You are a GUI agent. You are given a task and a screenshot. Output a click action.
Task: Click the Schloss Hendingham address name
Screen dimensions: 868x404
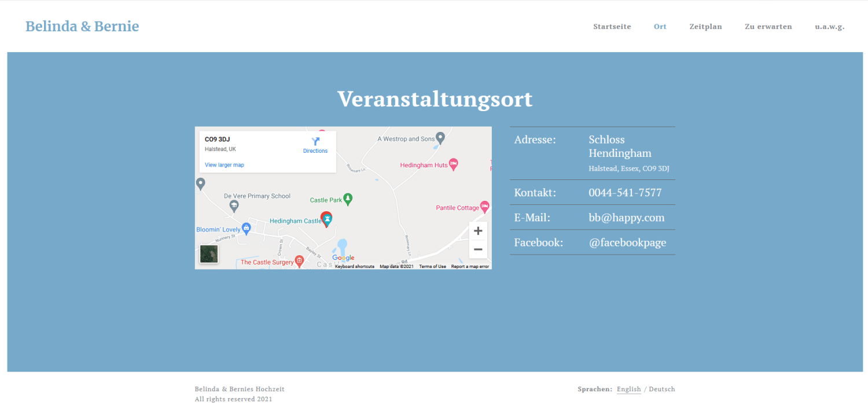click(x=620, y=146)
